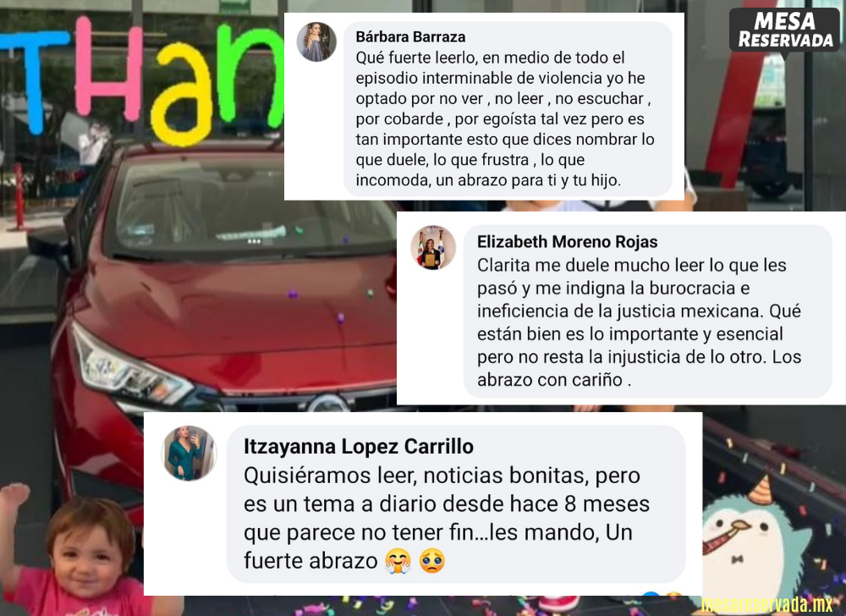The height and width of the screenshot is (616, 846).
Task: Click the penguin's striped party hat
Action: coord(761,490)
